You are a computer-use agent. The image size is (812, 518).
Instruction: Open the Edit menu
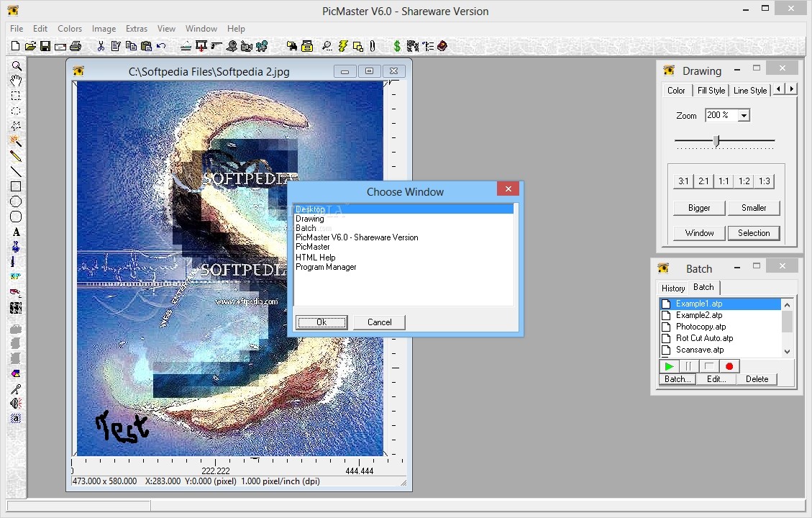click(x=40, y=29)
